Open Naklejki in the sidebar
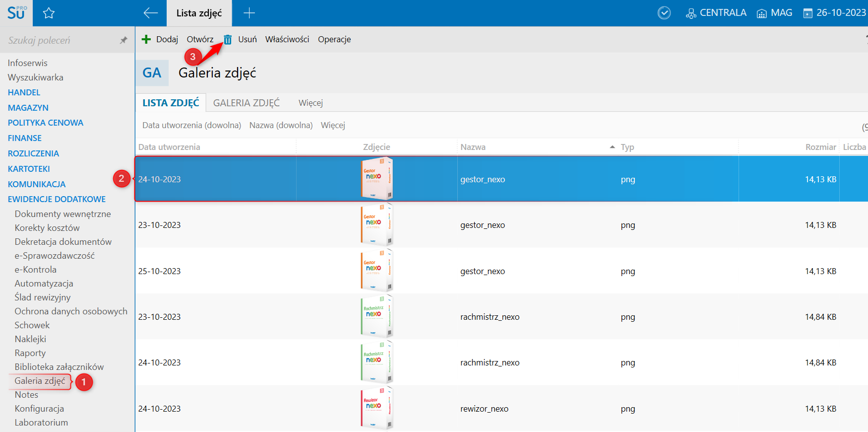The height and width of the screenshot is (432, 868). pos(30,339)
